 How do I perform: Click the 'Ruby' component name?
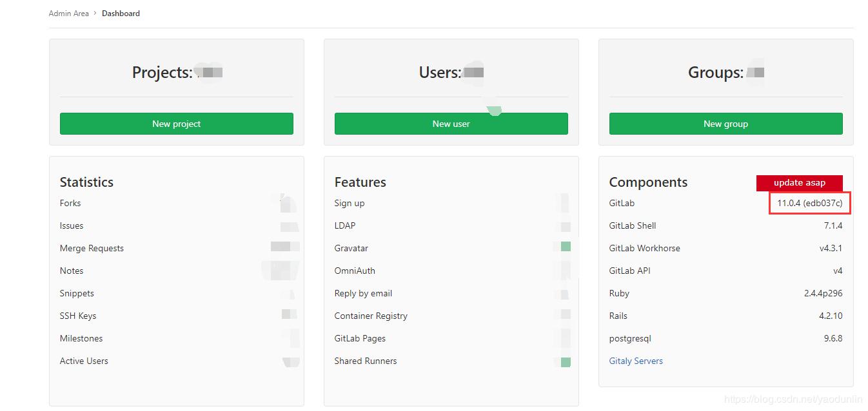click(x=619, y=293)
